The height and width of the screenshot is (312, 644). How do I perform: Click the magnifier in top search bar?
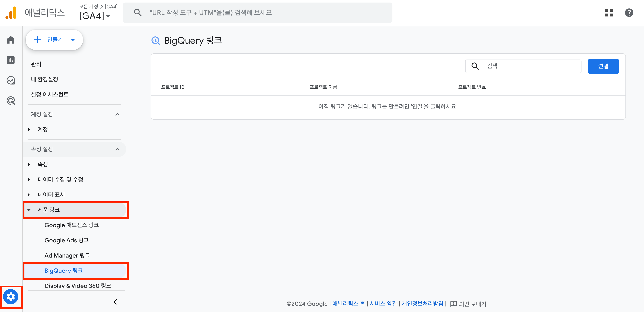137,12
